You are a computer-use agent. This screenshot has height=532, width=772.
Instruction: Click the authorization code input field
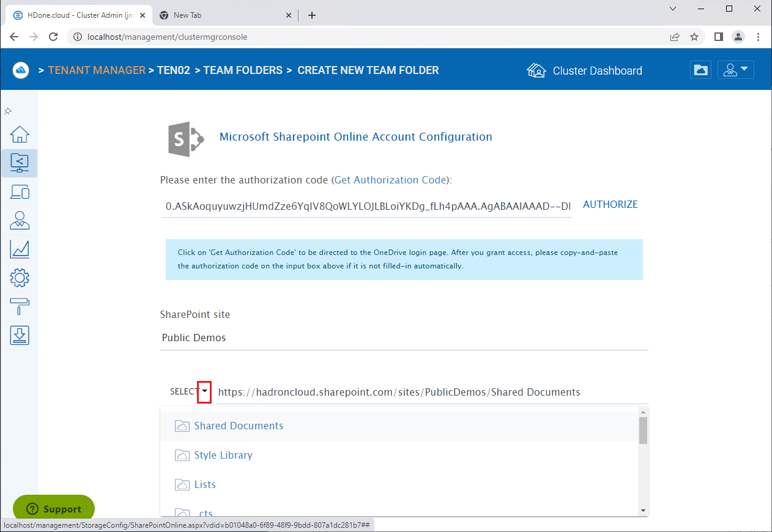[366, 207]
